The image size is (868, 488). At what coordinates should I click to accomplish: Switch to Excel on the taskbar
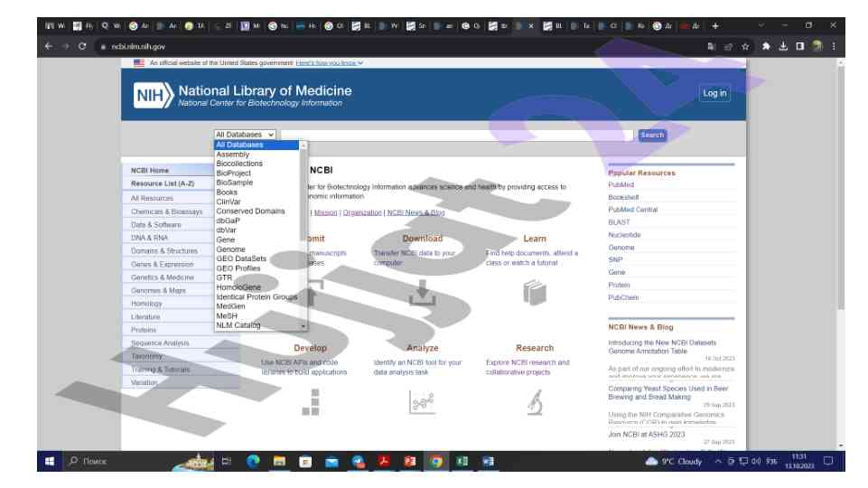(x=462, y=461)
